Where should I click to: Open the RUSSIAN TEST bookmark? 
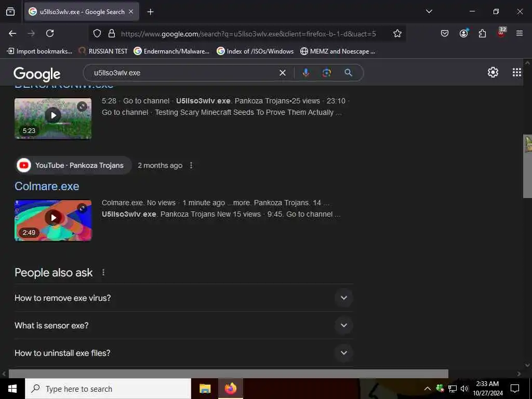[103, 51]
